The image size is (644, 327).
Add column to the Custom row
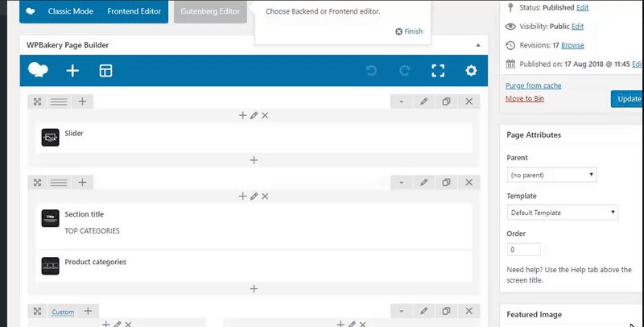point(88,311)
